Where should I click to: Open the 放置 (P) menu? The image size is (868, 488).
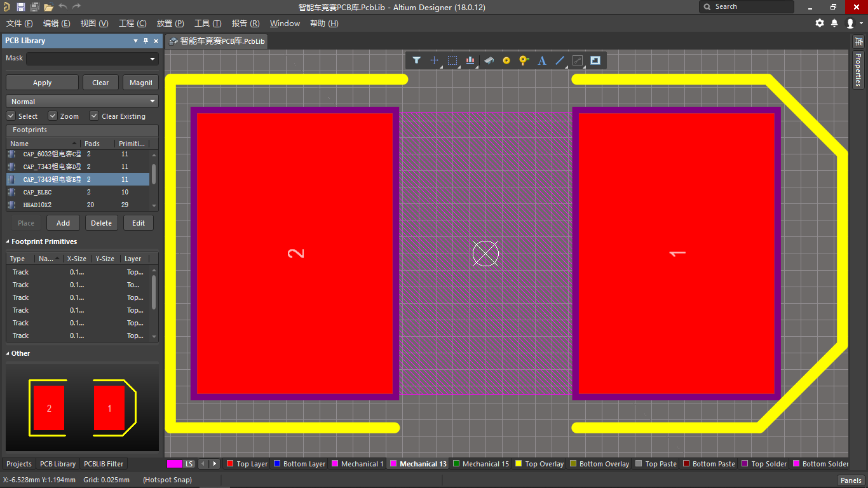click(170, 24)
